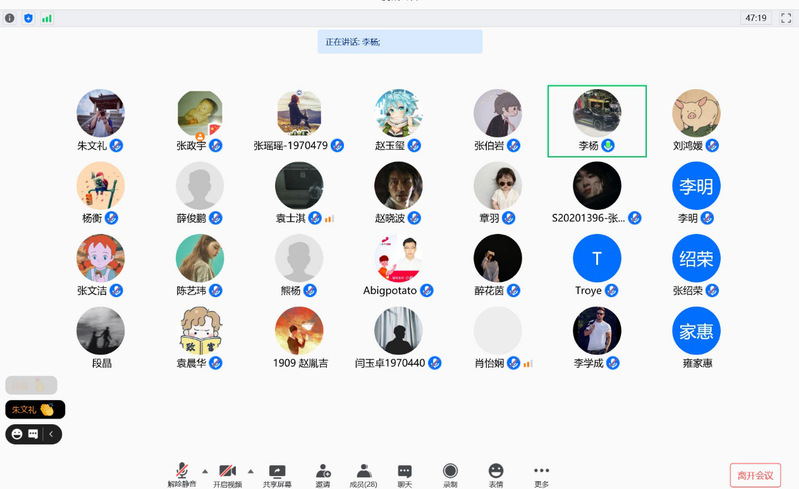Image resolution: width=799 pixels, height=489 pixels.
Task: Expand audio options arrow beside 解除静音
Action: pos(205,470)
